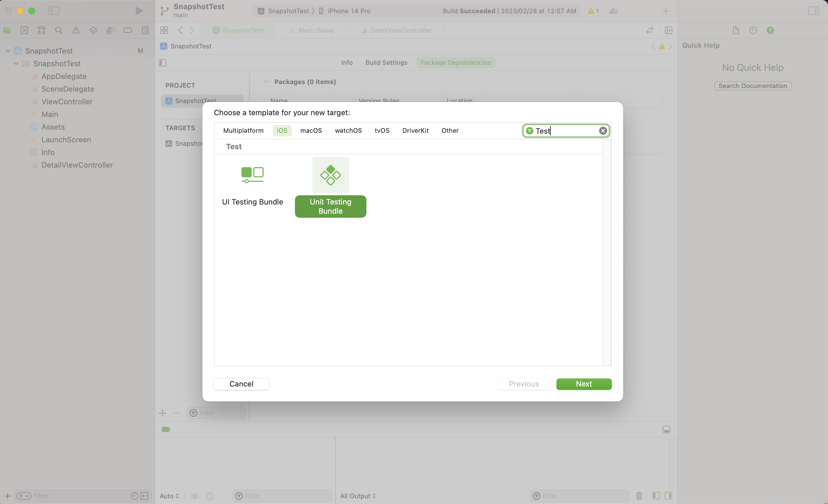The width and height of the screenshot is (828, 504).
Task: Click the Run play button in toolbar
Action: point(139,11)
